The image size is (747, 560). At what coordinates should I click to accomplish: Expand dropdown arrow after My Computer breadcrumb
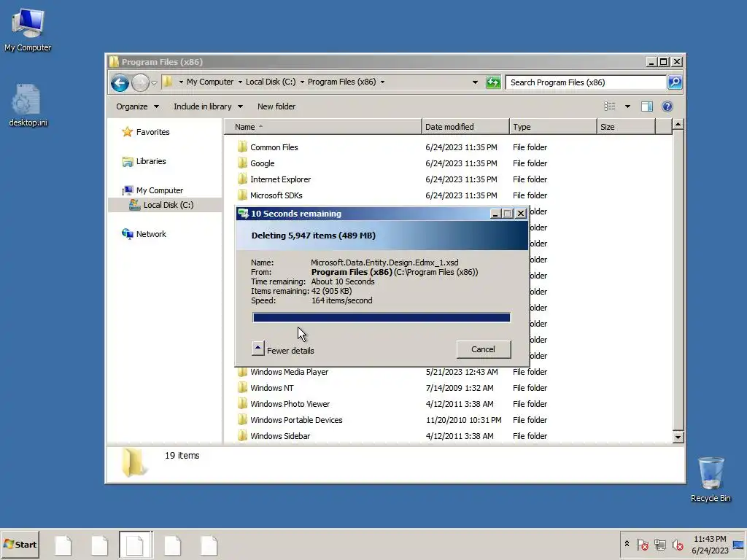(x=240, y=82)
